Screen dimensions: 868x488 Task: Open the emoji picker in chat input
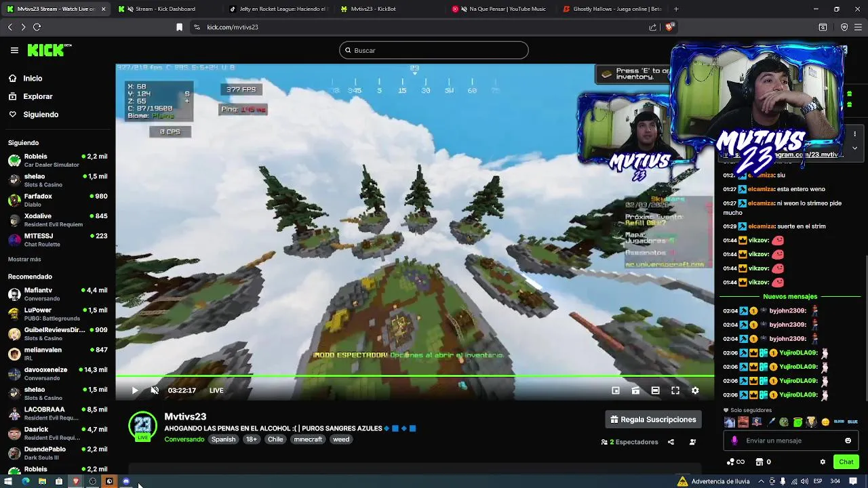tap(848, 441)
